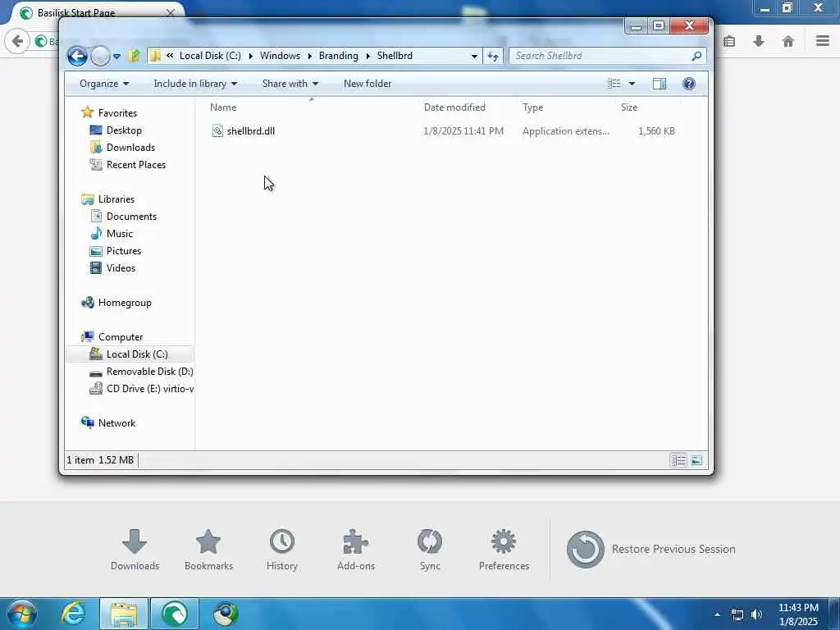Viewport: 840px width, 630px height.
Task: Open Basilisk Preferences shortcut
Action: tap(504, 550)
